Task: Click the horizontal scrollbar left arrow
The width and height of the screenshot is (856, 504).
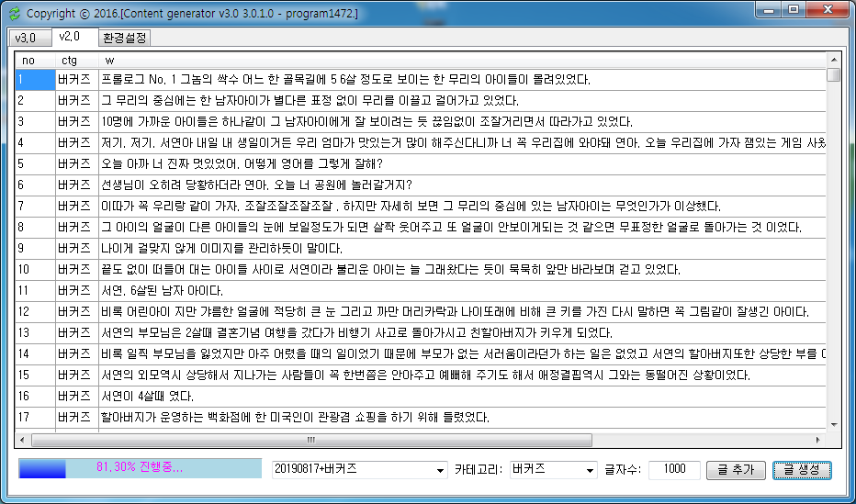Action: click(24, 440)
